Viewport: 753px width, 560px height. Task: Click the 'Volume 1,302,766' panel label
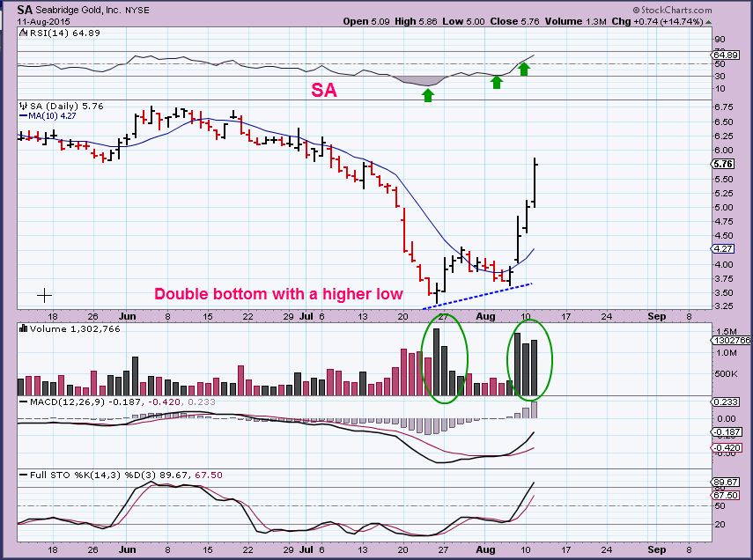[75, 329]
